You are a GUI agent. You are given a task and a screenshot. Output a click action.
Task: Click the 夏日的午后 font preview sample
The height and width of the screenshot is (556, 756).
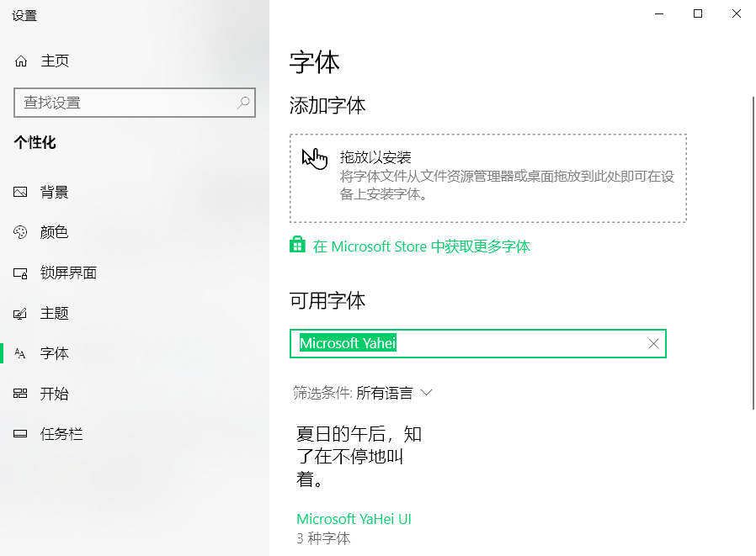359,457
